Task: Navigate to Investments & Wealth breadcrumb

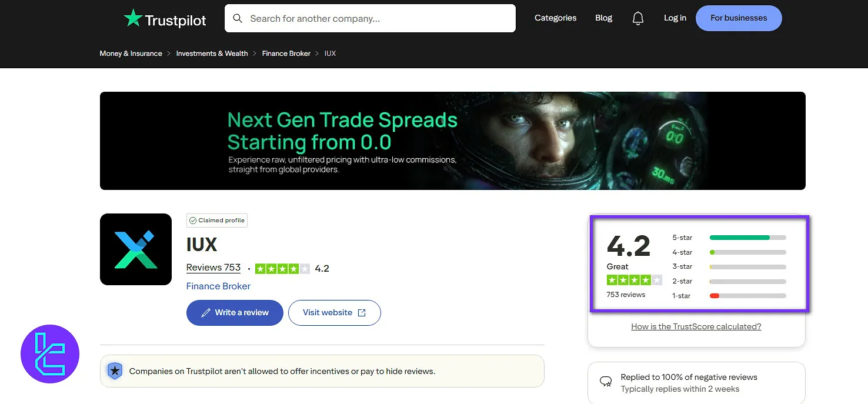Action: tap(212, 53)
